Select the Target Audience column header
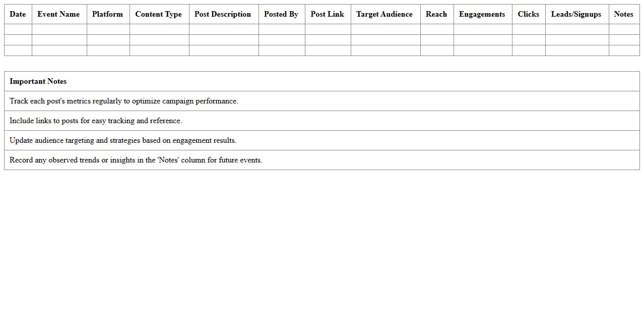 384,14
